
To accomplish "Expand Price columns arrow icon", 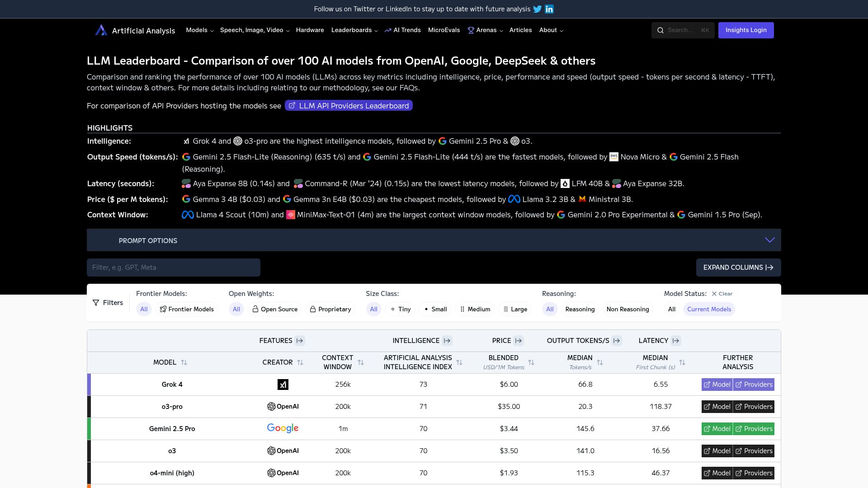I will 519,341.
